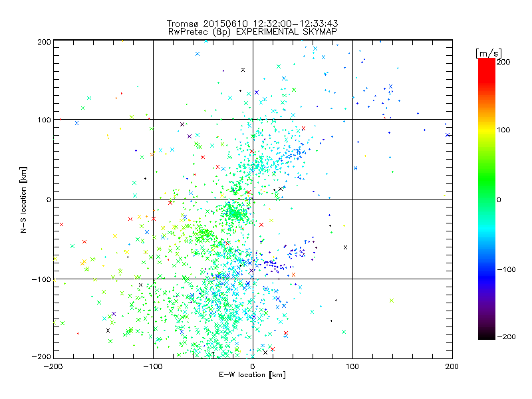Viewport: 532px width, 399px height.
Task: Click the colorbar tick label '200'
Action: tap(503, 62)
